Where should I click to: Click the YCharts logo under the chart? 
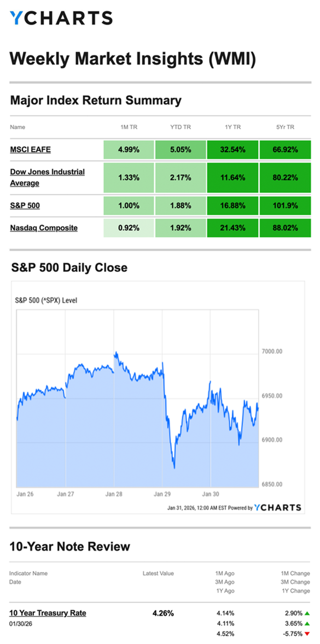click(277, 508)
